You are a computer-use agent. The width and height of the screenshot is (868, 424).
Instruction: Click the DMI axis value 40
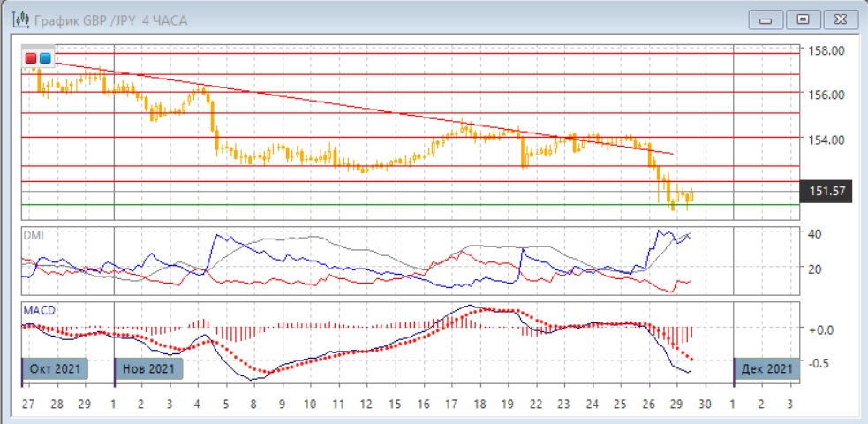click(814, 233)
